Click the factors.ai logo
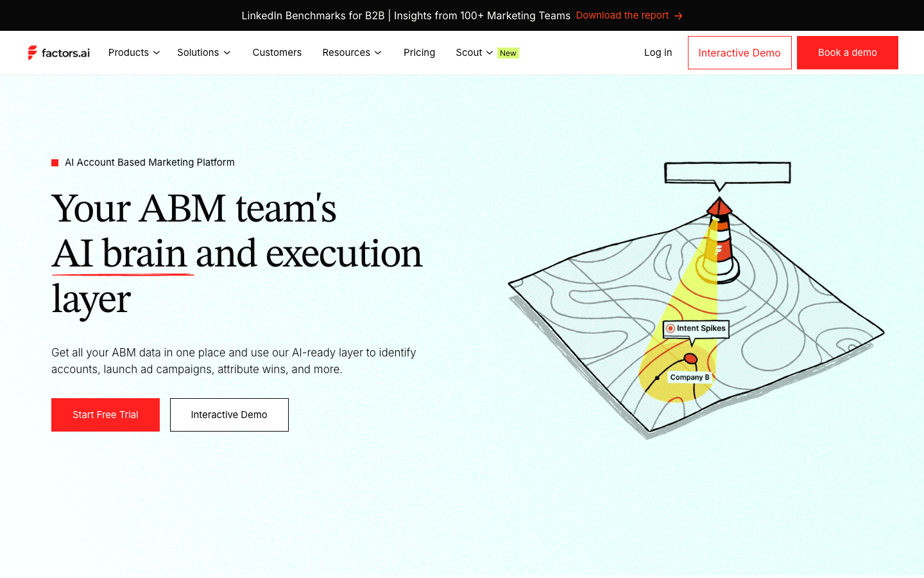 pyautogui.click(x=58, y=53)
